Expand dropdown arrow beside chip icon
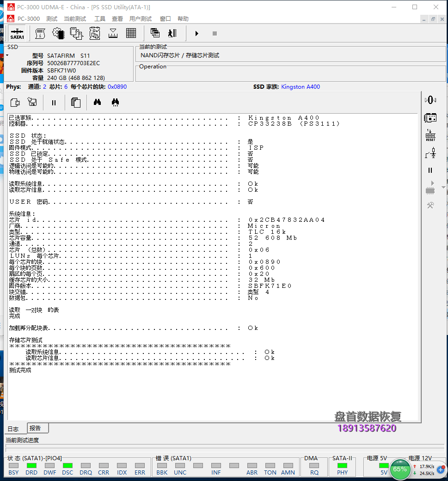Screen dimensions: 448x481 [443, 187]
